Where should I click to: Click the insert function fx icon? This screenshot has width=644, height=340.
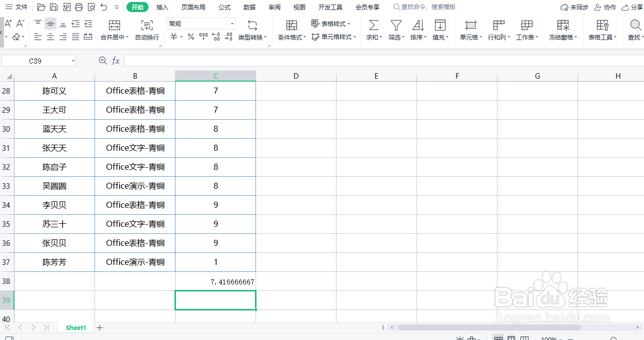(x=115, y=61)
